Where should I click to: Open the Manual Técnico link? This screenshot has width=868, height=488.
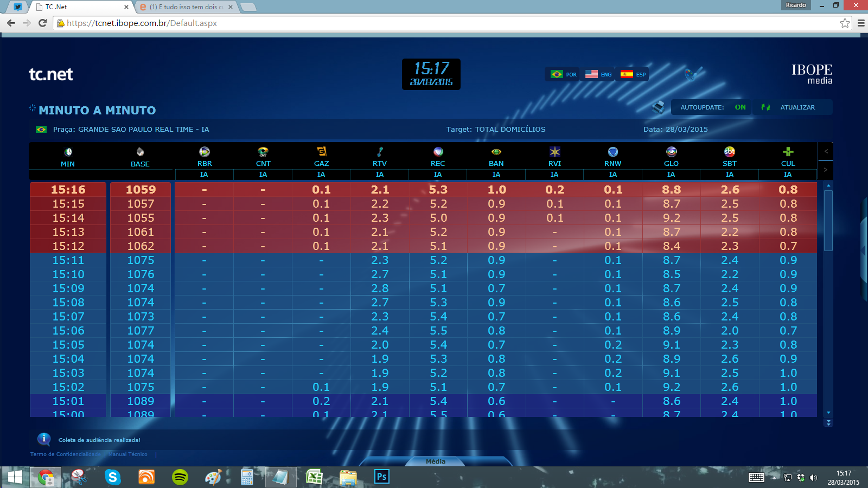click(128, 454)
